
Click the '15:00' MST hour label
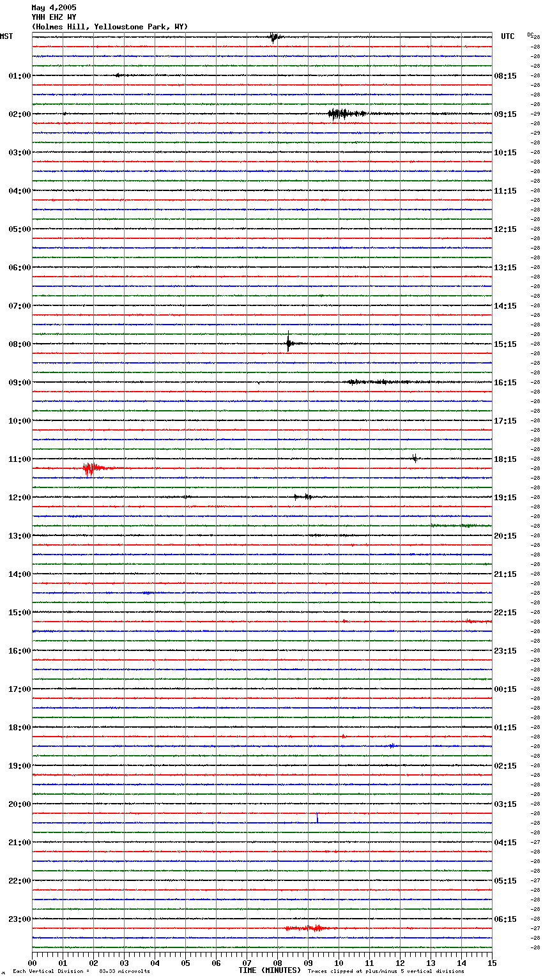19,613
